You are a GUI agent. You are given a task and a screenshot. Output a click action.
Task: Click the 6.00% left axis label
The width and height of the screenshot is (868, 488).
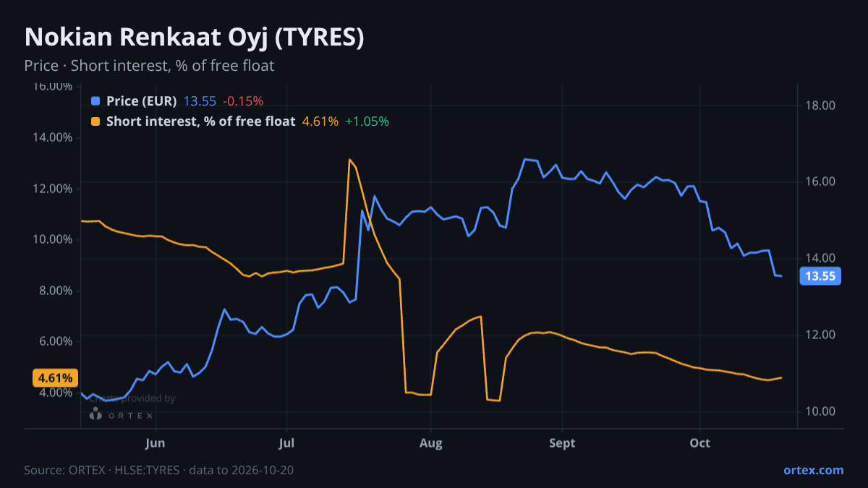click(54, 341)
